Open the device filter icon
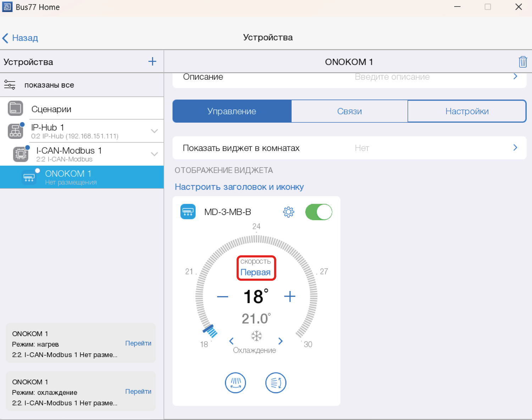The height and width of the screenshot is (420, 532). [10, 85]
